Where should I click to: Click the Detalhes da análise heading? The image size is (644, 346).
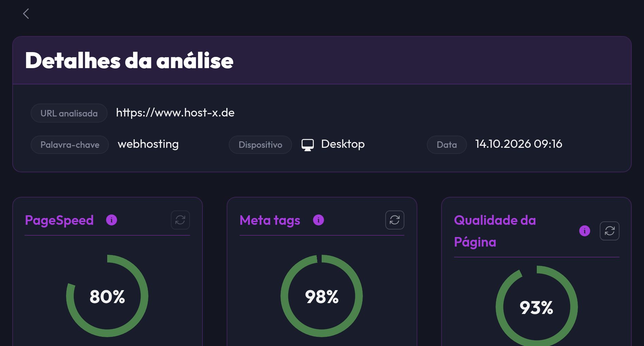[129, 61]
